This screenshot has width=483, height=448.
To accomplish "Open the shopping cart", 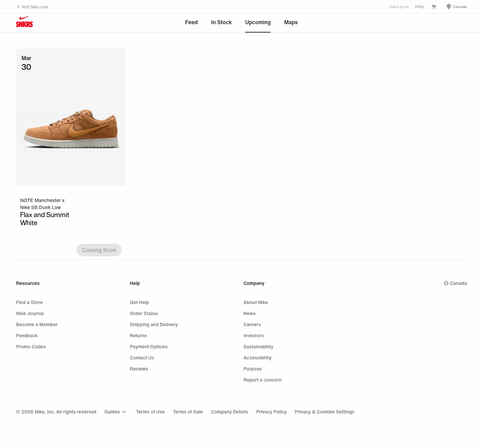I will pyautogui.click(x=434, y=6).
